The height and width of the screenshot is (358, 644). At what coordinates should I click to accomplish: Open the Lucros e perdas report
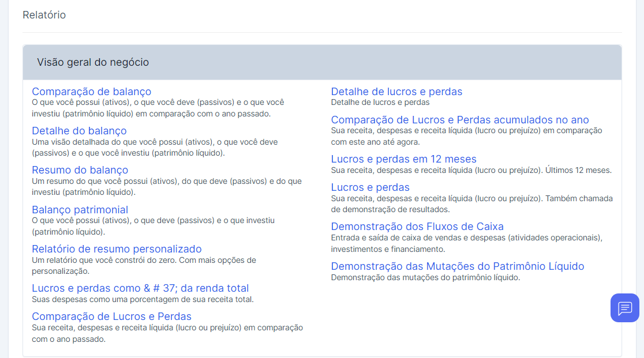click(x=370, y=187)
